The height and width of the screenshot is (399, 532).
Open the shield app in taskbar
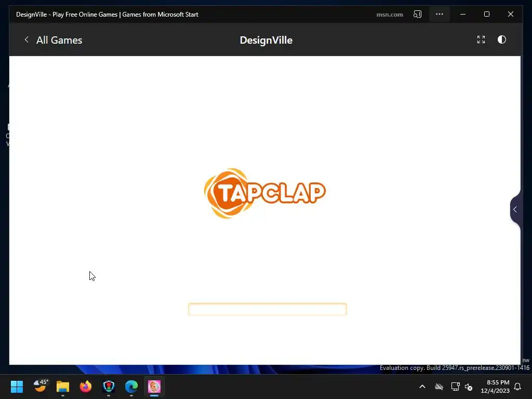tap(109, 387)
